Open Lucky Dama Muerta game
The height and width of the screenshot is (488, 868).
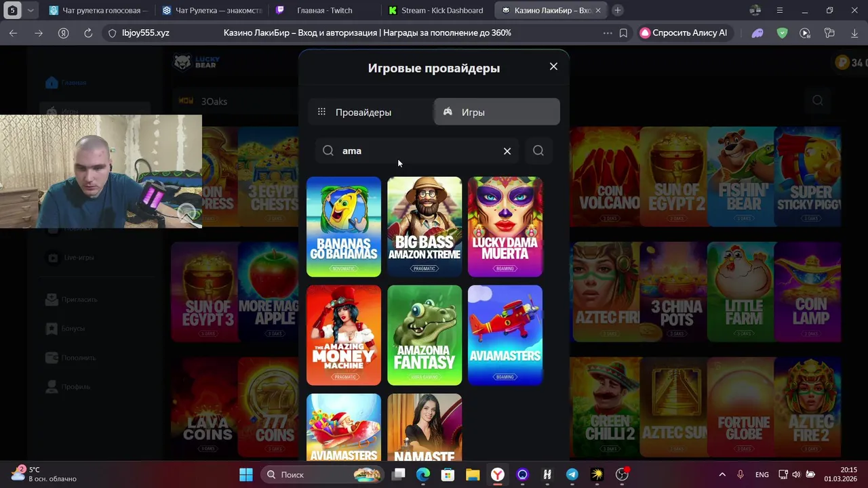pyautogui.click(x=505, y=227)
